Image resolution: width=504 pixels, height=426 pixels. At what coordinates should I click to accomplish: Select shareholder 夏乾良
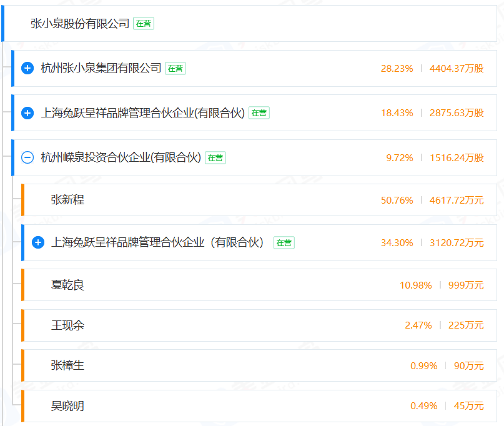coord(67,285)
